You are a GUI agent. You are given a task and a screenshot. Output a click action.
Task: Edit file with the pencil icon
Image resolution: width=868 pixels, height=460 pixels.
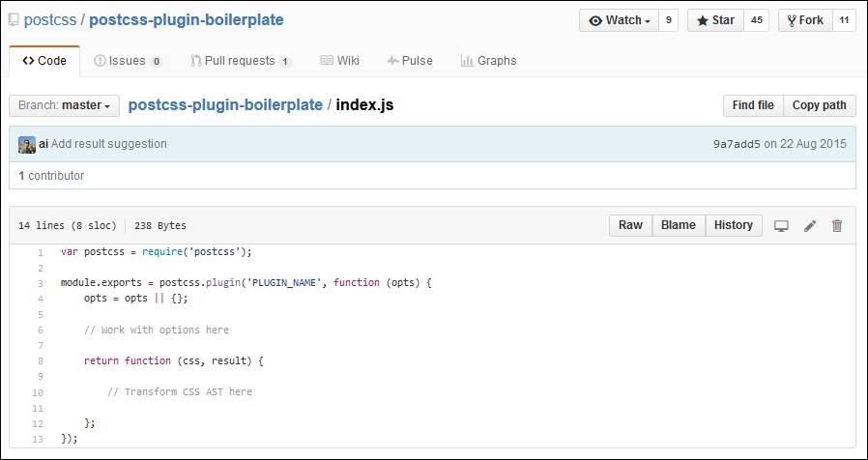(810, 226)
